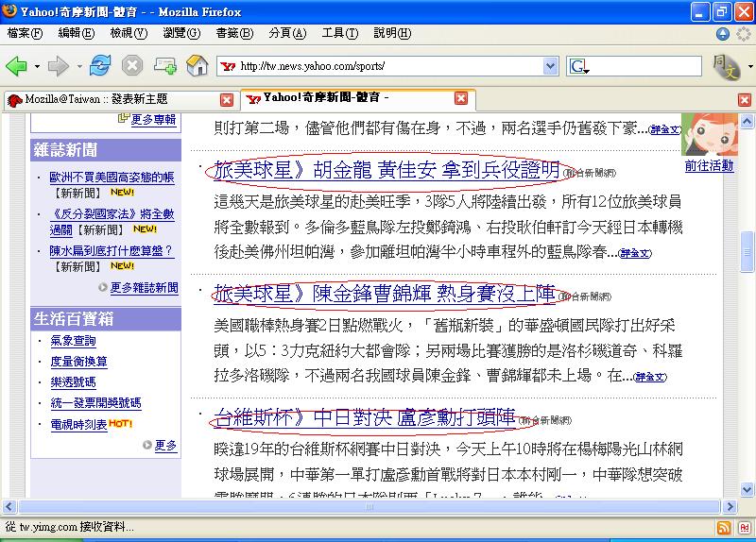Click the Forward navigation arrow
The height and width of the screenshot is (542, 756).
[x=59, y=66]
